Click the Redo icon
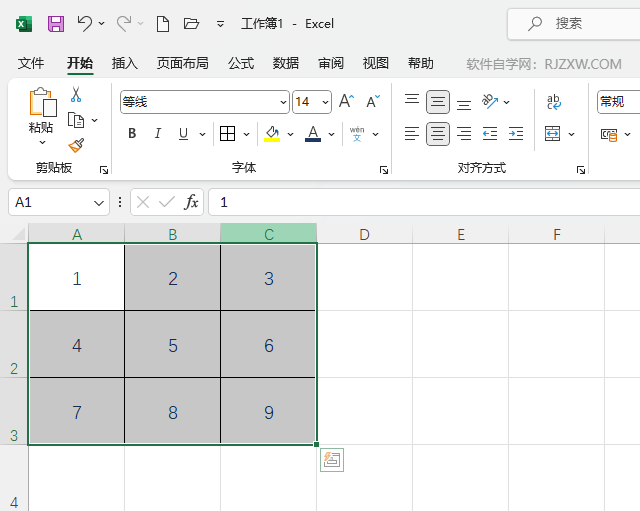Screen dimensions: 640x511 [x=124, y=23]
